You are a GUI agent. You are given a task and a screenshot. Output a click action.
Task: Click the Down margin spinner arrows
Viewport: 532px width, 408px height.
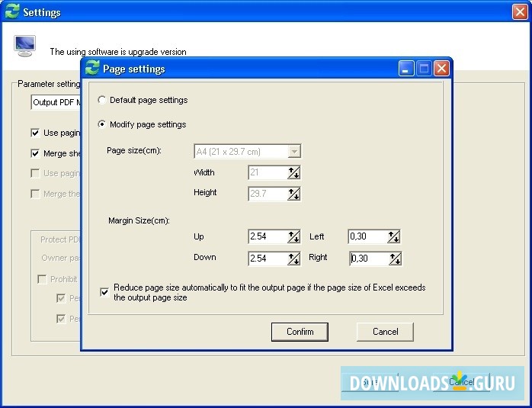click(x=294, y=259)
